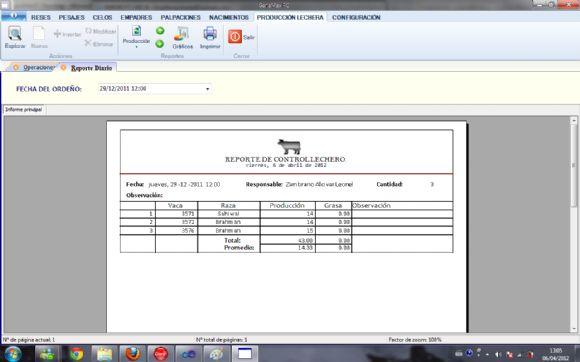Click the scroll up arrow of report viewer
Image resolution: width=580 pixels, height=362 pixels.
[x=574, y=120]
